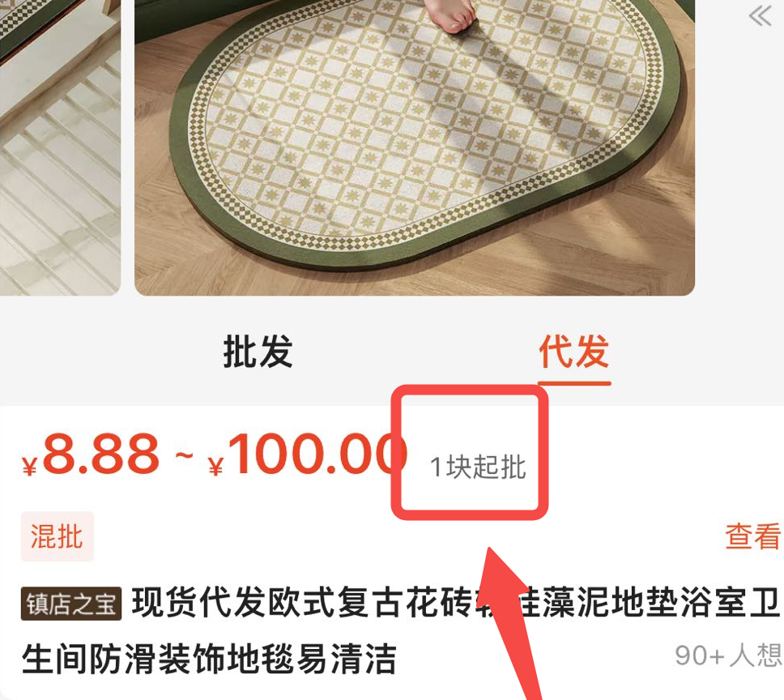Click the yen symbol before 100.00

pos(216,465)
